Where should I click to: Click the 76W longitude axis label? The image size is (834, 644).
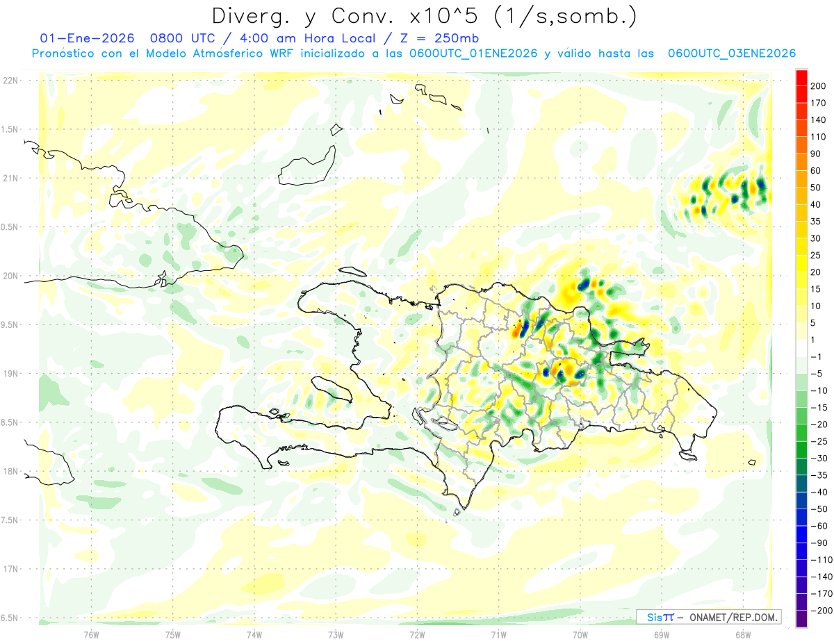[x=91, y=634]
